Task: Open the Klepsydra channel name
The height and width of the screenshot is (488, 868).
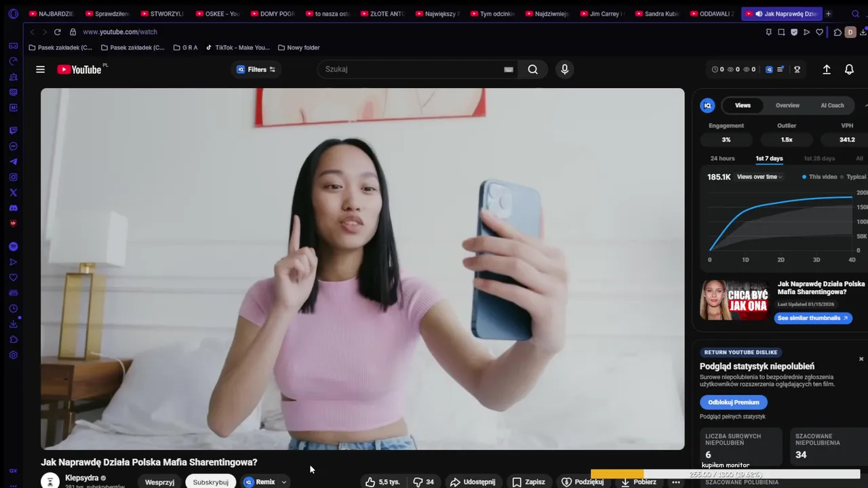Action: coord(81,478)
